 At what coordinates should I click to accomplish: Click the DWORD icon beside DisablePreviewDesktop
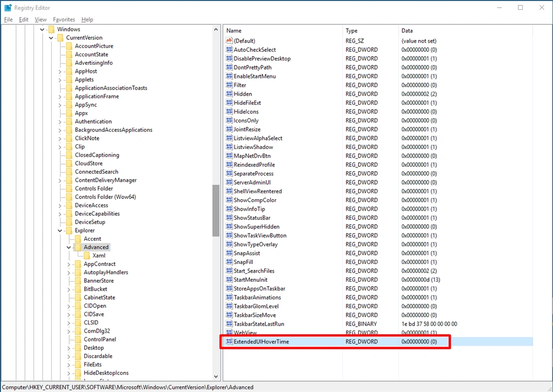click(x=229, y=58)
